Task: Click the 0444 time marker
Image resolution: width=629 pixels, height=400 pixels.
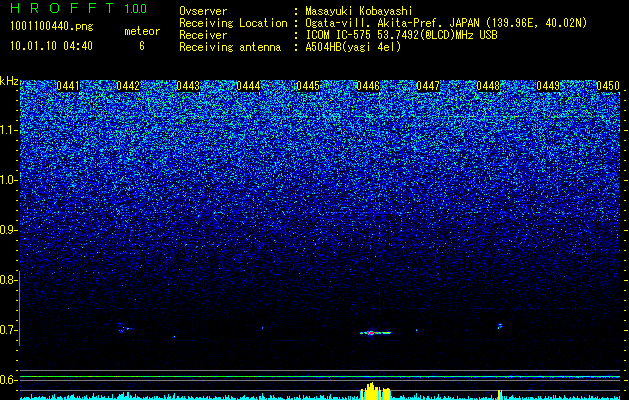Action: point(248,86)
